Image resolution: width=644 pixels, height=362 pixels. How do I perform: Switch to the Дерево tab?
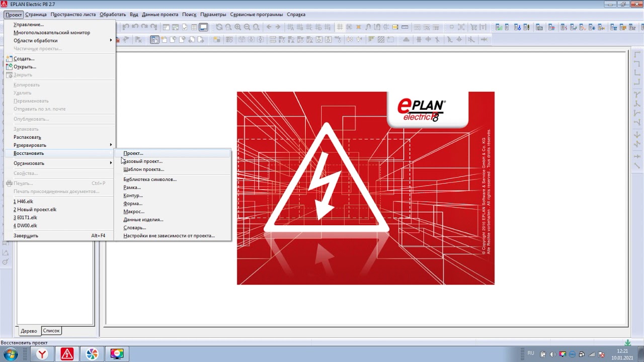coord(29,331)
